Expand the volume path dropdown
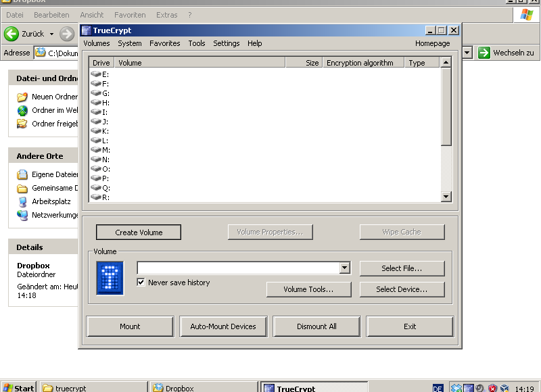The image size is (541, 392). click(x=345, y=268)
